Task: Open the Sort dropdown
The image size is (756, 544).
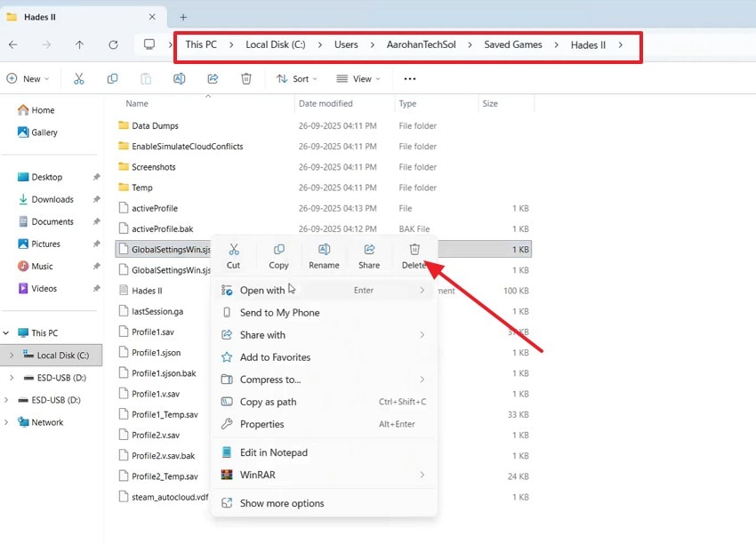Action: pyautogui.click(x=297, y=78)
